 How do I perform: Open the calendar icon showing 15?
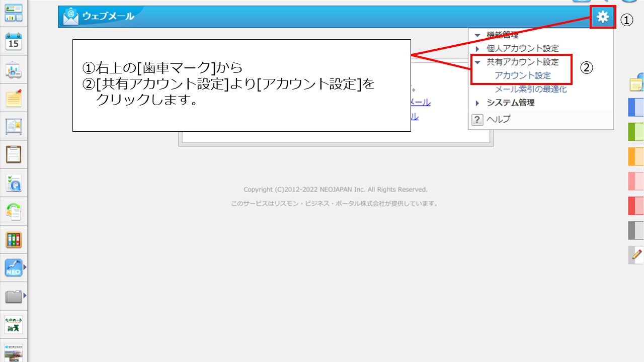14,41
